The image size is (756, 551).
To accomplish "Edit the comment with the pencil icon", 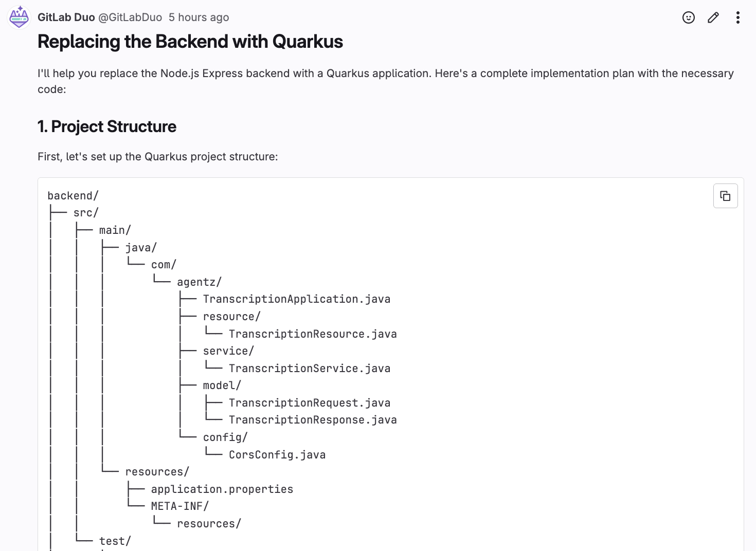I will [x=713, y=17].
